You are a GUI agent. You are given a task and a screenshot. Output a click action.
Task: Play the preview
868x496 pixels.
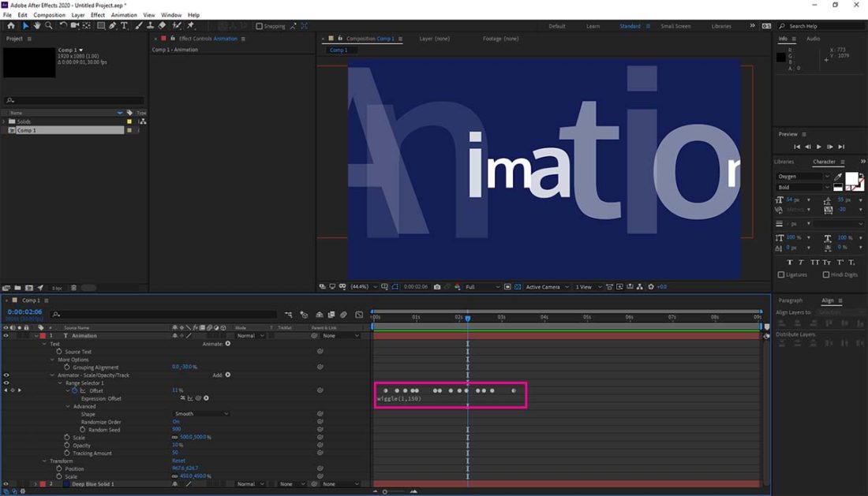[x=819, y=147]
